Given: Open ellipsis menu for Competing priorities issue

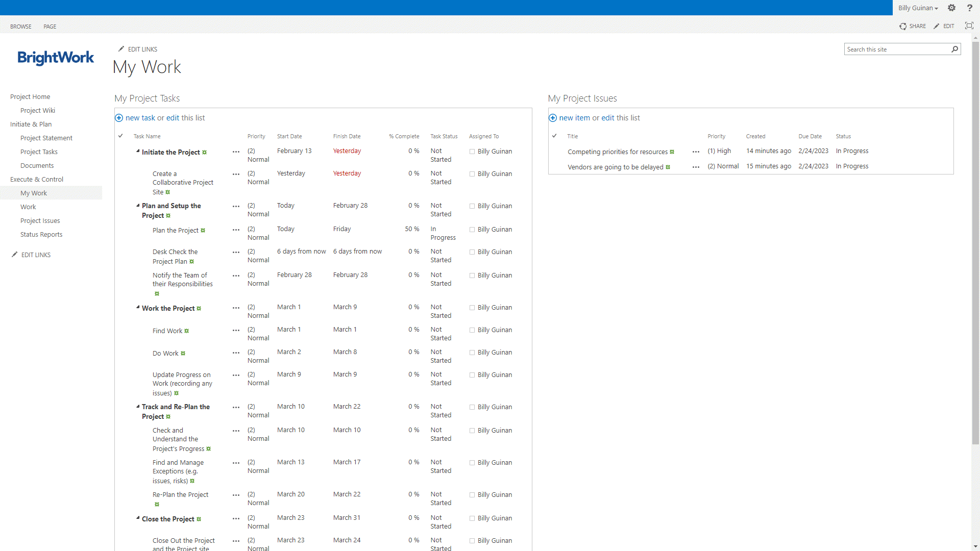Looking at the screenshot, I should [696, 152].
